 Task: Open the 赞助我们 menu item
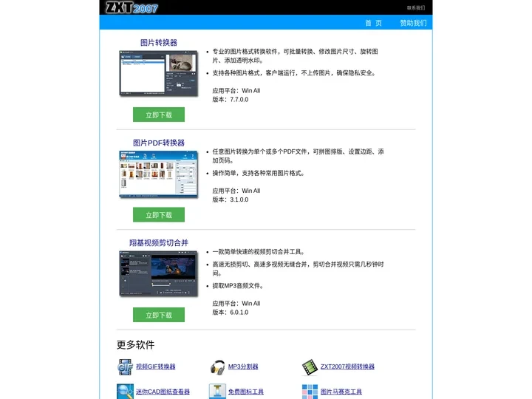click(413, 23)
